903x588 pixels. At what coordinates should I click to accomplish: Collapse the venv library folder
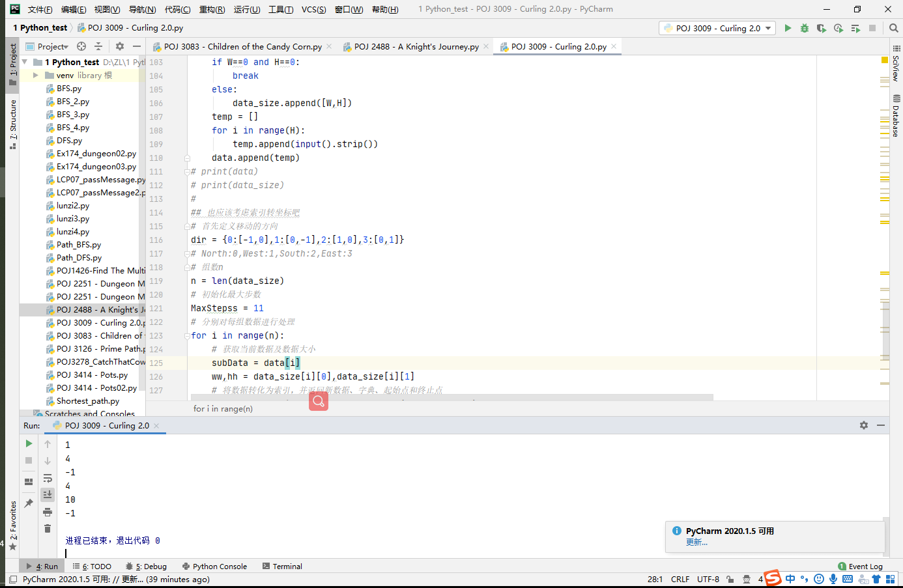click(x=36, y=75)
